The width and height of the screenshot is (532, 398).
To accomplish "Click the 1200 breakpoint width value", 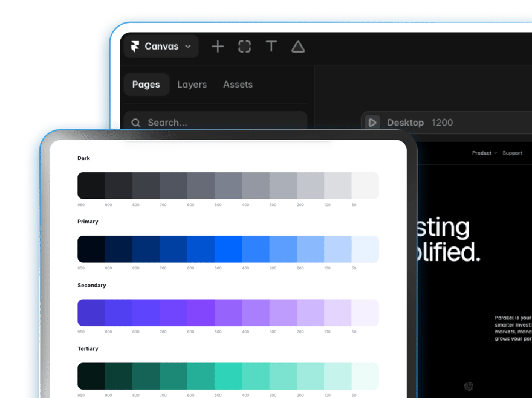I will click(x=442, y=123).
